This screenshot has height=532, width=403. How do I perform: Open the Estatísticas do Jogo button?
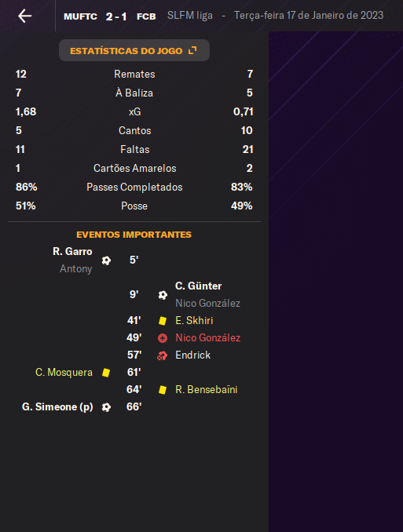134,50
